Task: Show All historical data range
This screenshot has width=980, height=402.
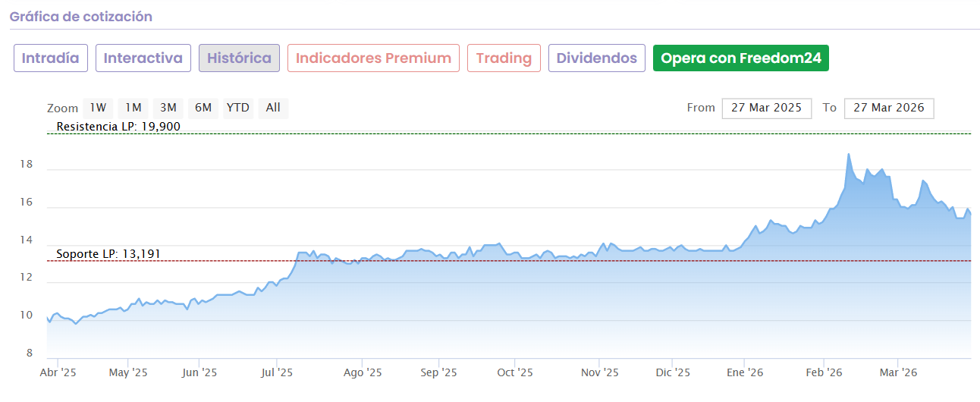Action: (273, 108)
